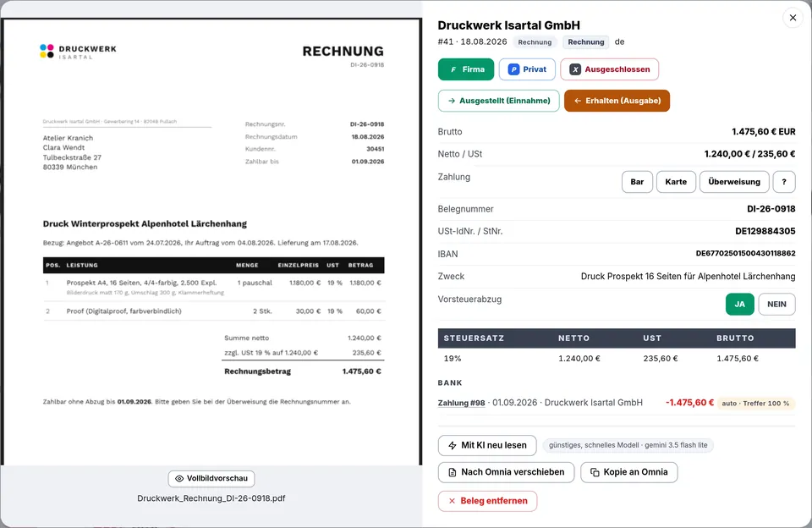Click Kopie an Omnia button

pos(628,472)
